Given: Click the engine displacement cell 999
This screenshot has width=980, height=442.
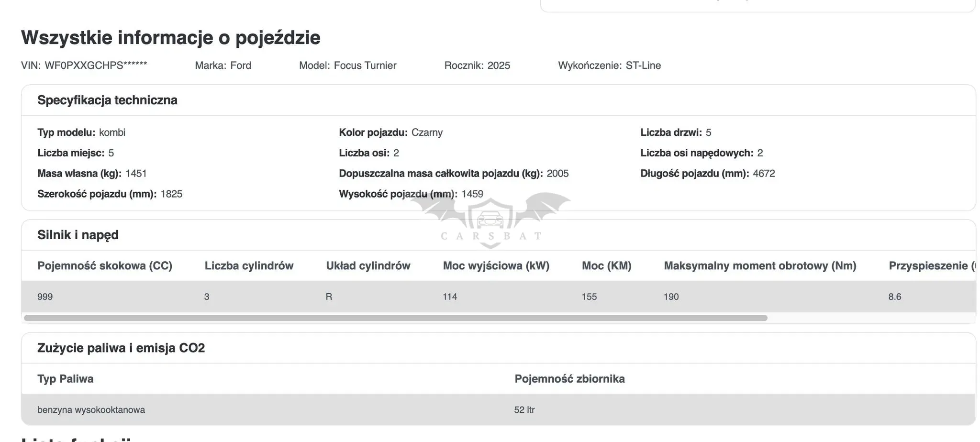Looking at the screenshot, I should (x=45, y=297).
